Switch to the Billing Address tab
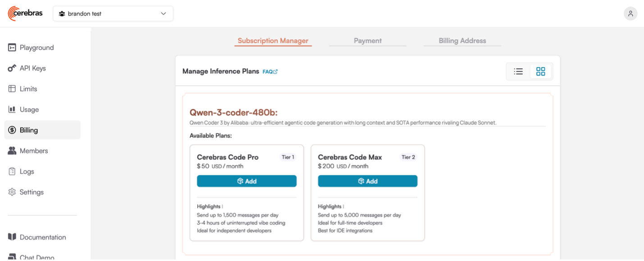 (463, 40)
